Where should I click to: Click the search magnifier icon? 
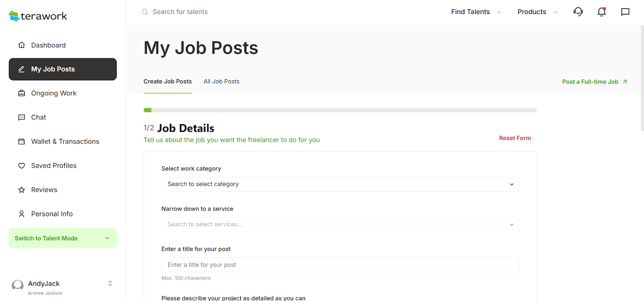point(145,12)
